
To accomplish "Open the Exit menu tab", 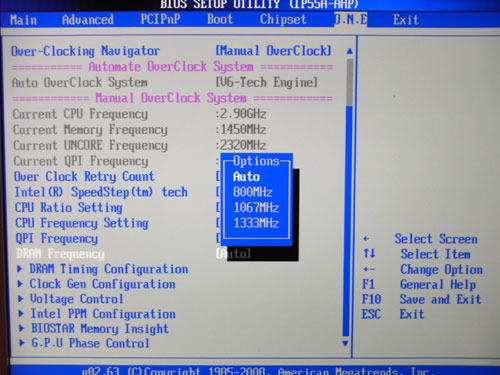I will pyautogui.click(x=406, y=20).
